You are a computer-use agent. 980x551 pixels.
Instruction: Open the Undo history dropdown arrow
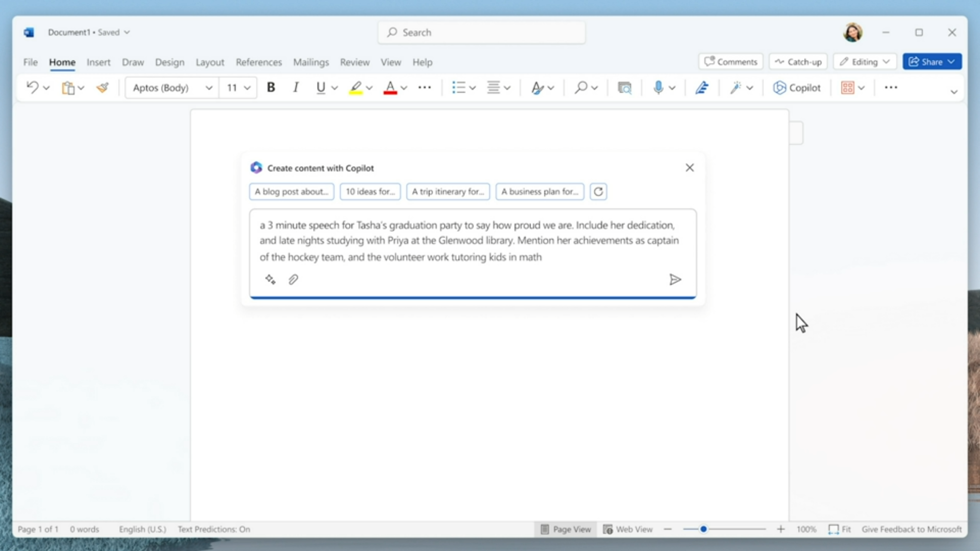(46, 88)
